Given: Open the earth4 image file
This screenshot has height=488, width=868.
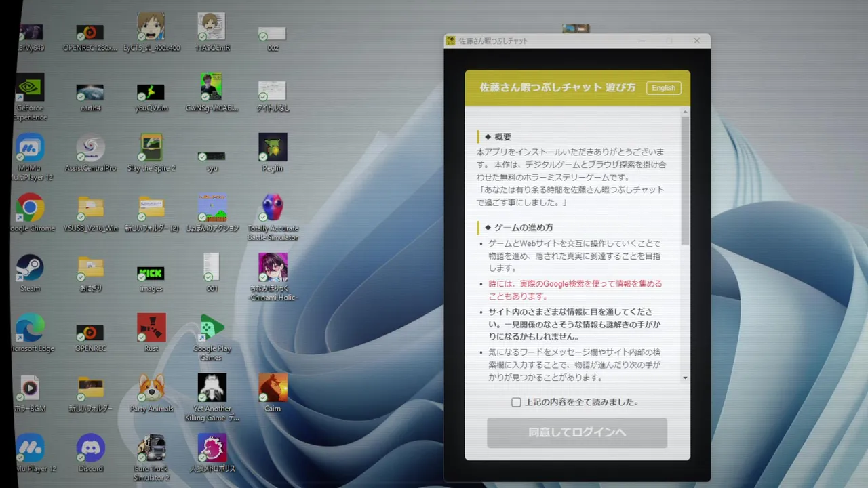Looking at the screenshot, I should click(90, 92).
